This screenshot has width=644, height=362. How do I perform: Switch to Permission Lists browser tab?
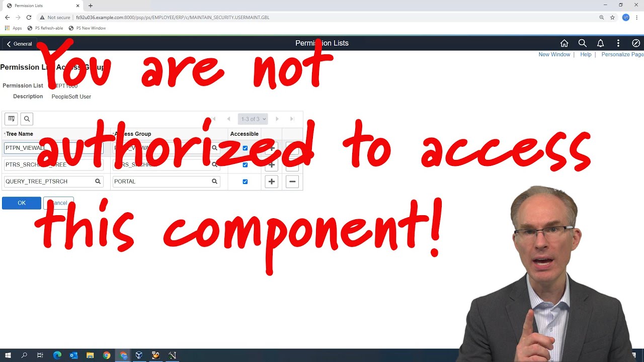(41, 6)
